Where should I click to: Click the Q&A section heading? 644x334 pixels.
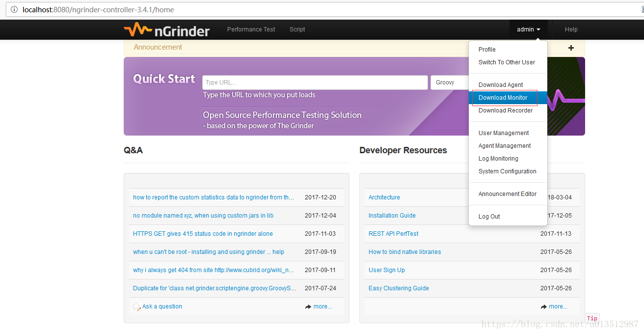pos(133,150)
